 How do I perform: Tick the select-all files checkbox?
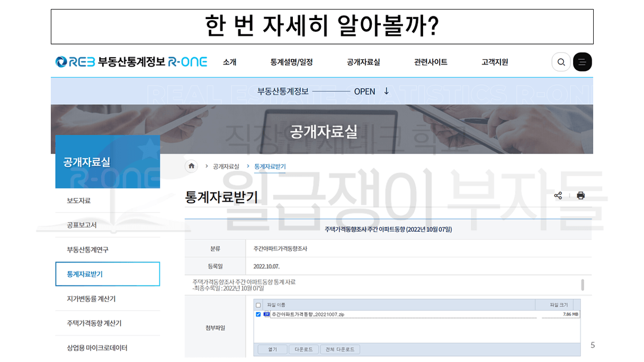258,305
